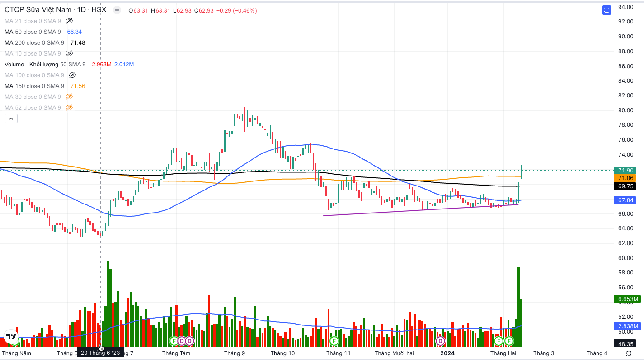The width and height of the screenshot is (644, 362).
Task: Open the F earnings marker near Tháng 11
Action: (334, 340)
